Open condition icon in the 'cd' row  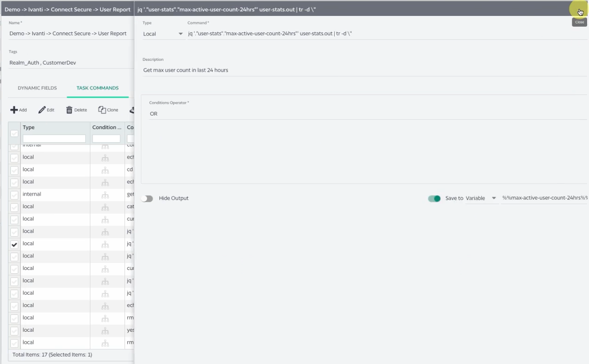point(105,169)
